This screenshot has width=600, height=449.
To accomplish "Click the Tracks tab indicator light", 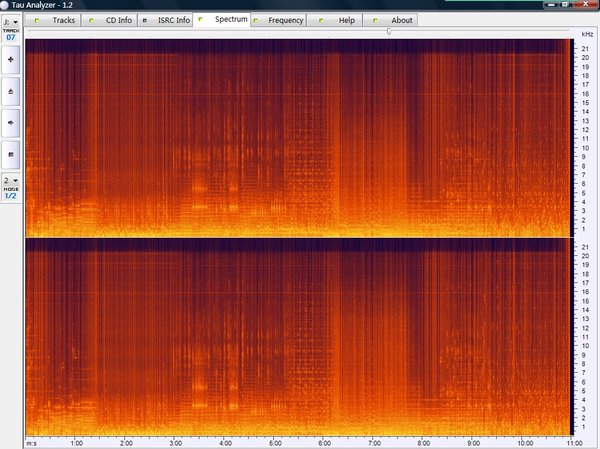I will click(x=37, y=20).
